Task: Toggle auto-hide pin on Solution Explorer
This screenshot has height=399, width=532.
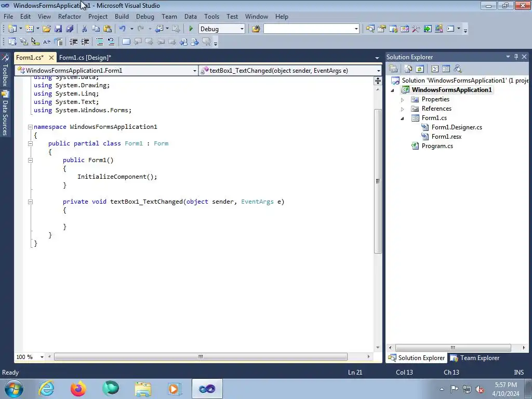Action: pyautogui.click(x=516, y=57)
